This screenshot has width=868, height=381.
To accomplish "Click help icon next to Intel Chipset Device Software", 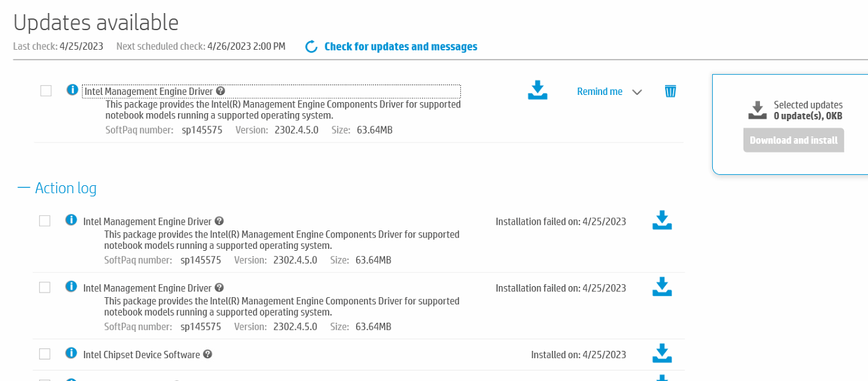I will pyautogui.click(x=208, y=354).
